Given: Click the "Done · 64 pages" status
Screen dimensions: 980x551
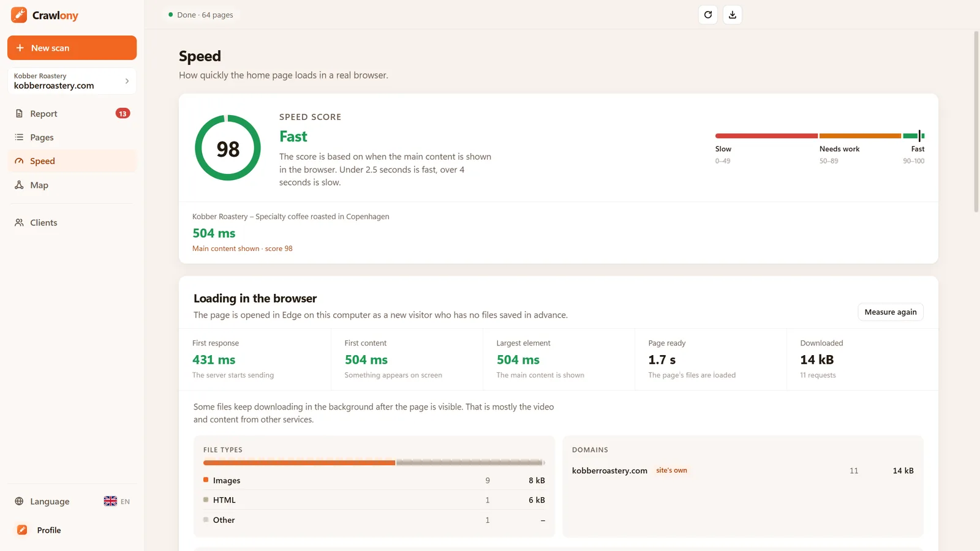Looking at the screenshot, I should point(201,15).
